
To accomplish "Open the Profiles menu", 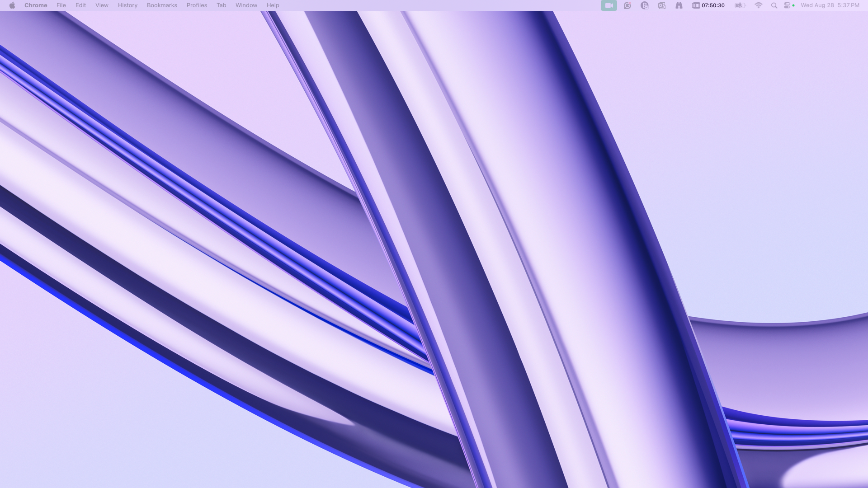I will (197, 5).
